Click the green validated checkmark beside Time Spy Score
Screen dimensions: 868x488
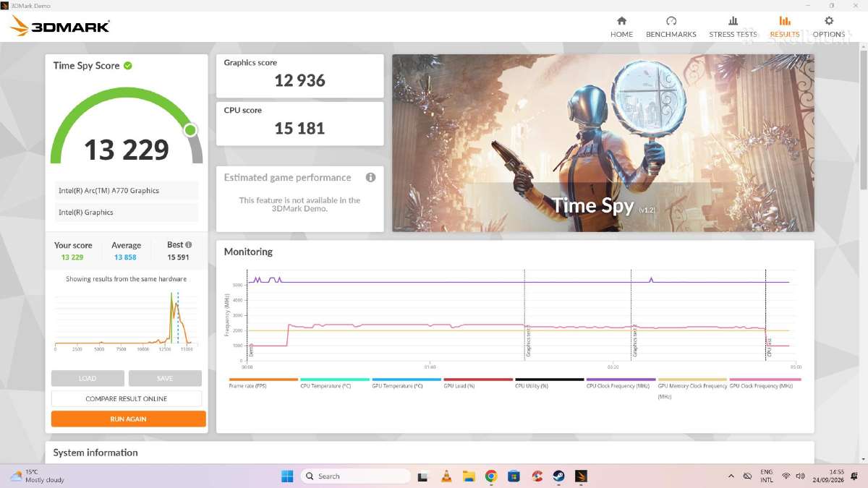[128, 66]
